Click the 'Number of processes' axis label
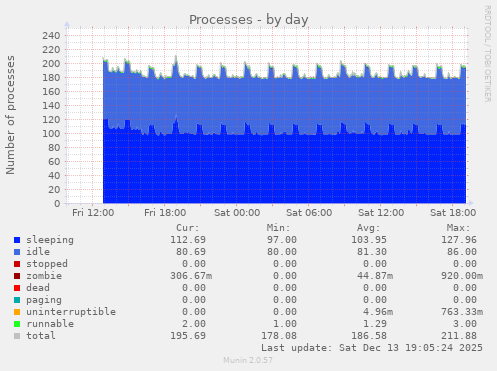 (x=10, y=115)
